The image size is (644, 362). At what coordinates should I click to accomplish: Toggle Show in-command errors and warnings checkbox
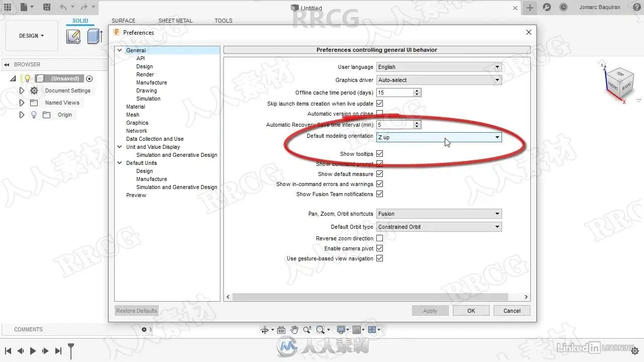(380, 184)
